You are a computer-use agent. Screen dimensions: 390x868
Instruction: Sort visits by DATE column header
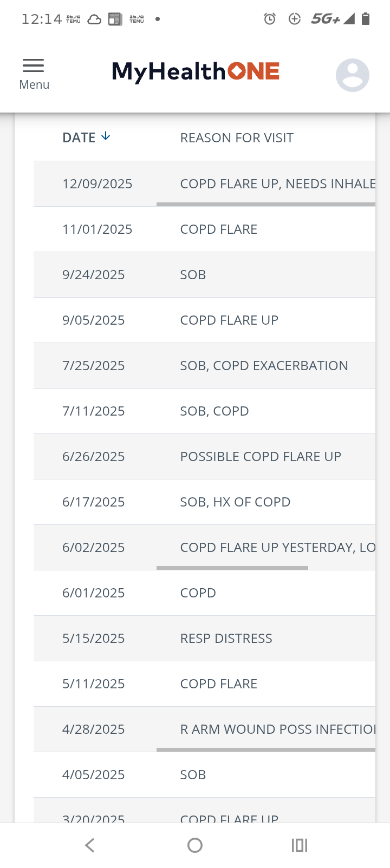coord(79,138)
